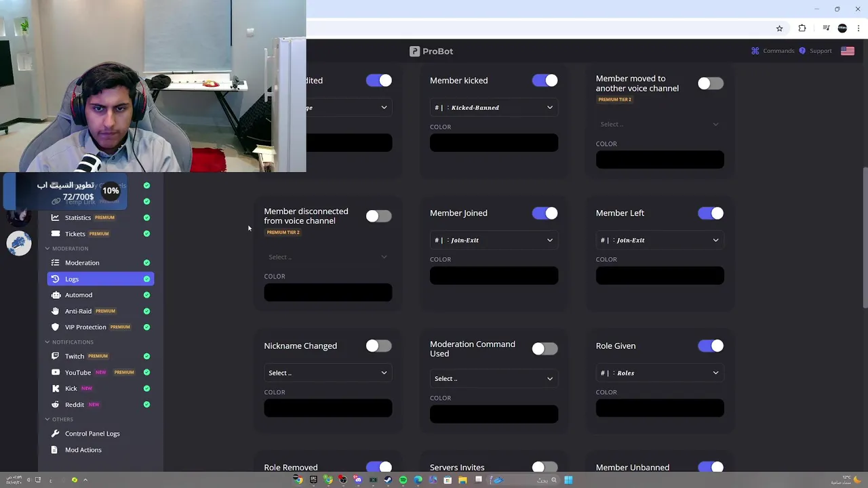The height and width of the screenshot is (488, 868).
Task: Pick color for Member kicked log
Action: 494,143
